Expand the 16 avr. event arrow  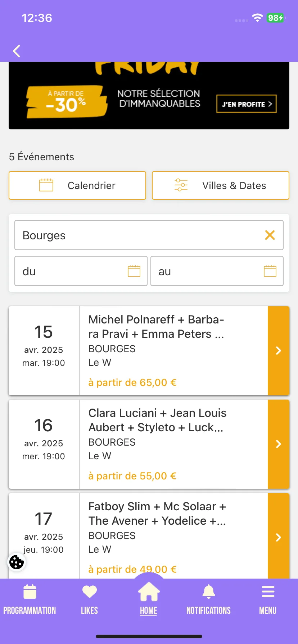pyautogui.click(x=279, y=444)
